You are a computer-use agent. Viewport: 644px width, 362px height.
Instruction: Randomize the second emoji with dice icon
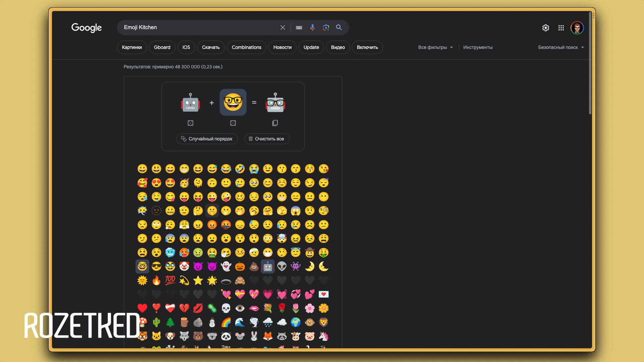233,123
